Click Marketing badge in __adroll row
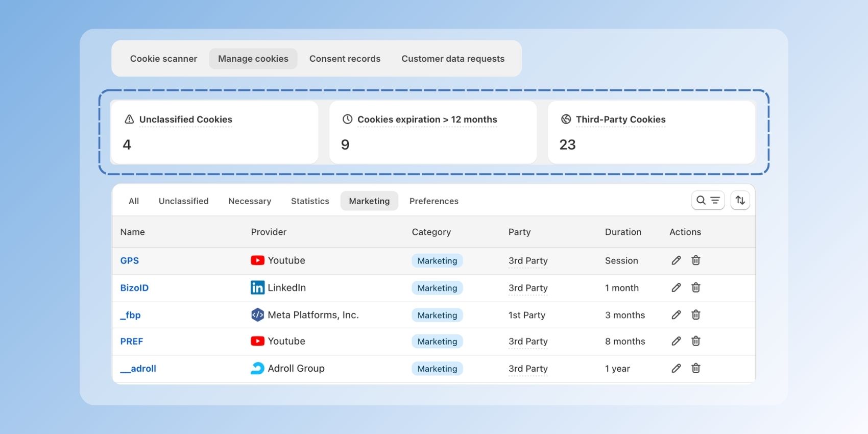This screenshot has height=434, width=868. 437,369
